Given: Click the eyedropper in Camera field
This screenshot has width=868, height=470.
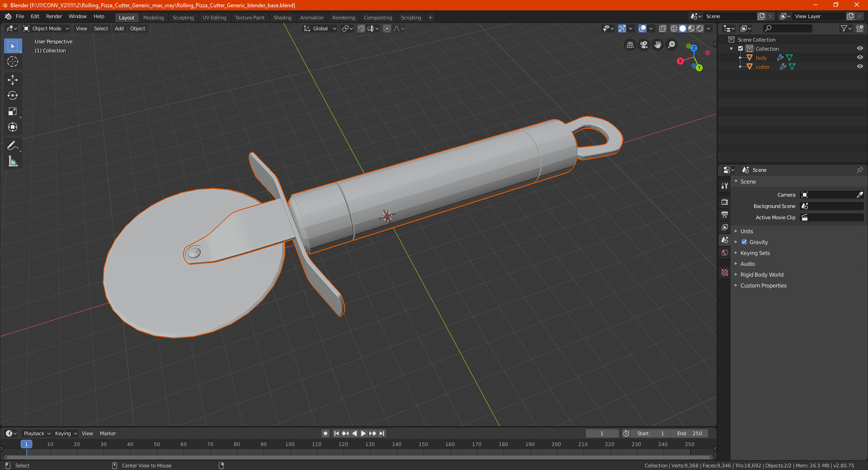Looking at the screenshot, I should 859,195.
